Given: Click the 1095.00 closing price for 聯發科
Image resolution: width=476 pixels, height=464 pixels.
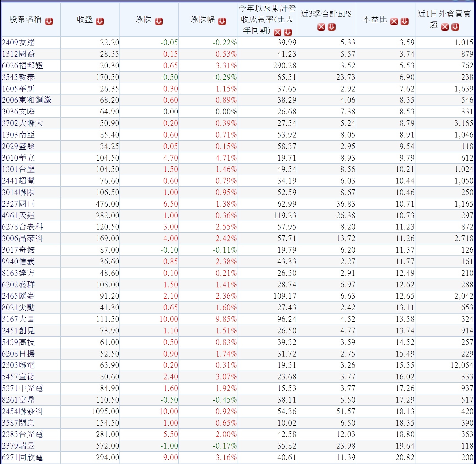Looking at the screenshot, I should pos(105,411).
